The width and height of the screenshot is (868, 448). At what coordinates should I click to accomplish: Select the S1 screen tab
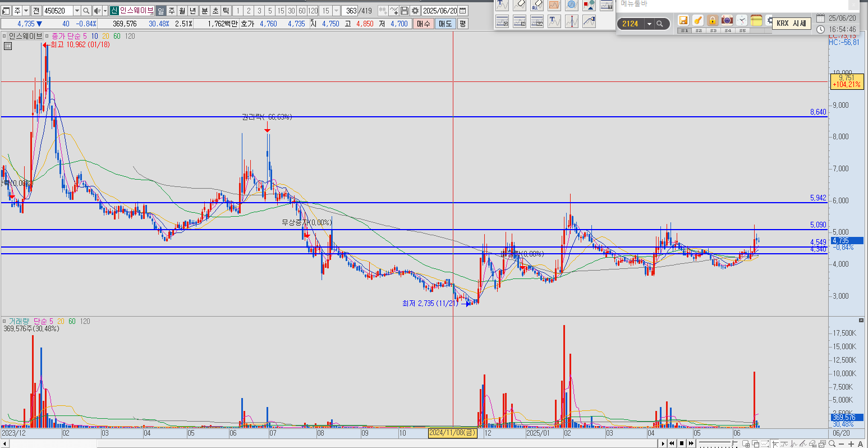[x=685, y=31]
